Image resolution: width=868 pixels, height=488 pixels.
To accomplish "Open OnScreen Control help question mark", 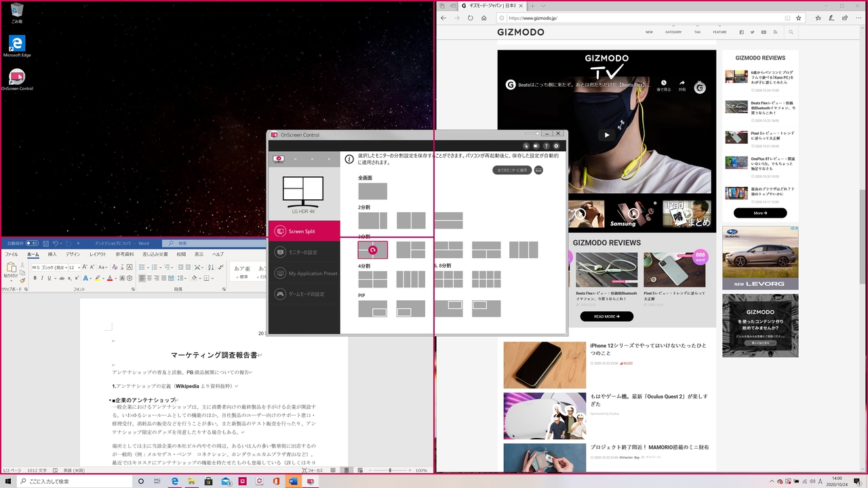I will [546, 146].
